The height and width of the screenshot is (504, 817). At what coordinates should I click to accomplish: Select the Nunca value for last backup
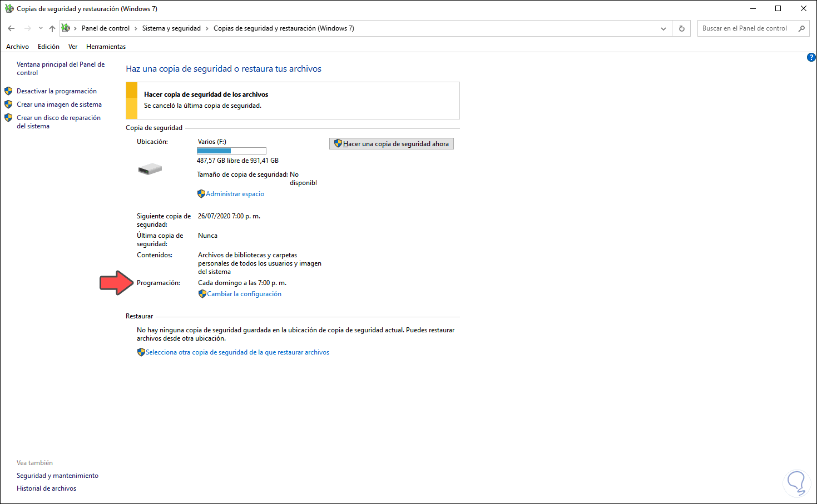pos(207,236)
